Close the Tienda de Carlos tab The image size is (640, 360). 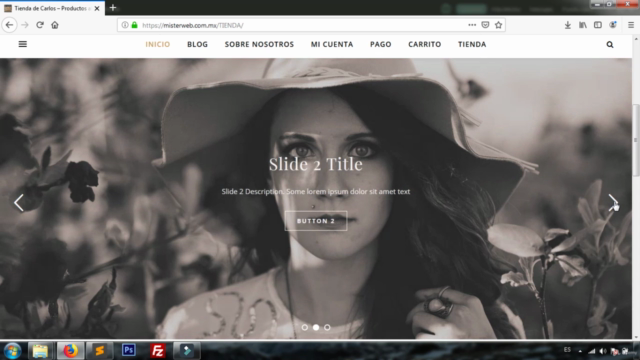[x=97, y=8]
